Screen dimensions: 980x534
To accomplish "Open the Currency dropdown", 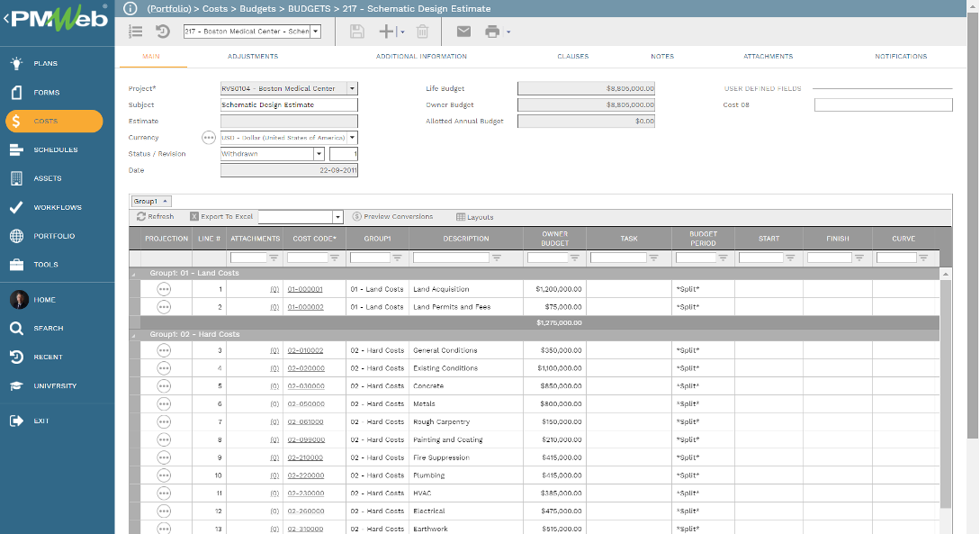I will [x=353, y=138].
